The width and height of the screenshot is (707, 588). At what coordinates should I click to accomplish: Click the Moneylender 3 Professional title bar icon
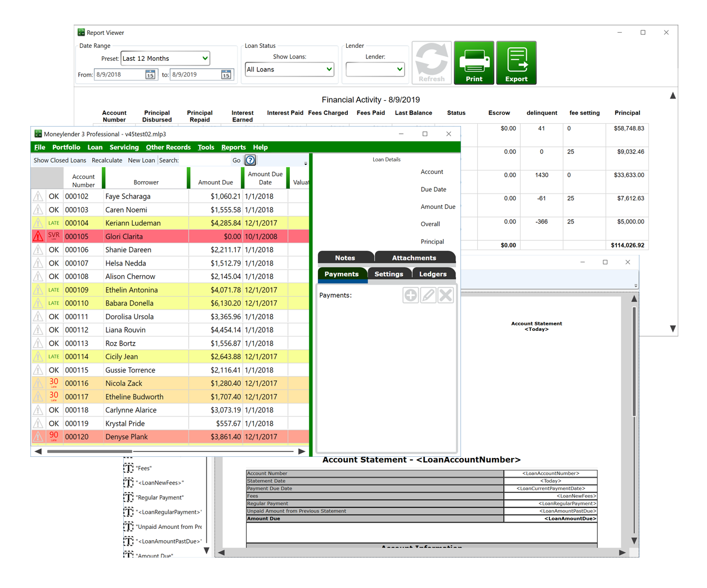(x=38, y=134)
